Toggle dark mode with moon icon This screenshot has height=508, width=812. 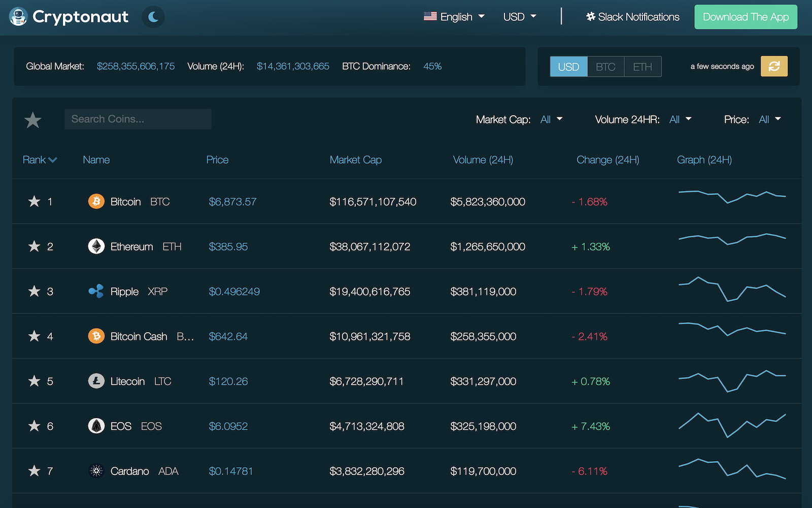[153, 17]
